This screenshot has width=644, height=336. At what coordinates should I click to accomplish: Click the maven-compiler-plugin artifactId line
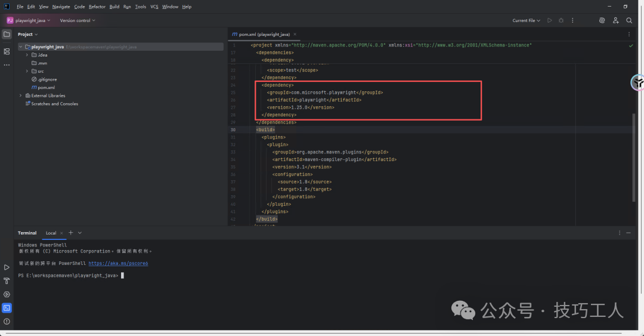tap(335, 159)
